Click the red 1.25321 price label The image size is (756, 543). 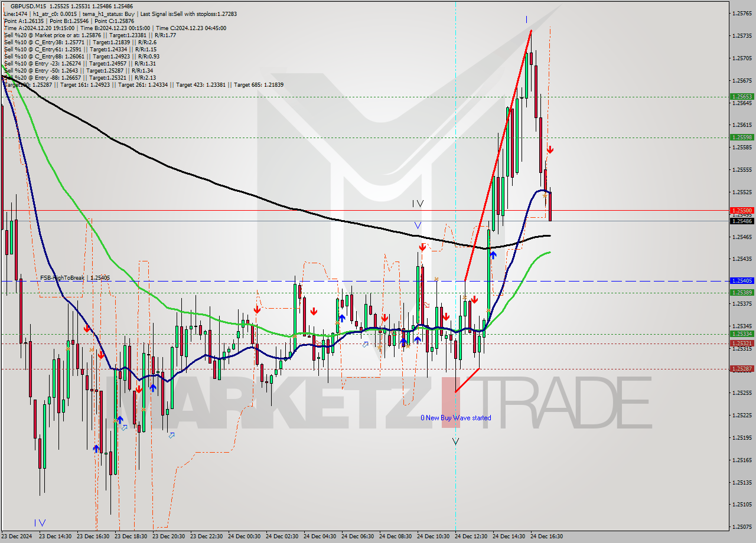(742, 343)
